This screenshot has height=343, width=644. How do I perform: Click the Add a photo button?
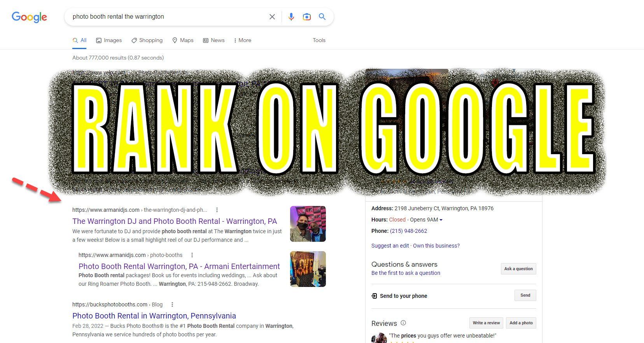[521, 323]
